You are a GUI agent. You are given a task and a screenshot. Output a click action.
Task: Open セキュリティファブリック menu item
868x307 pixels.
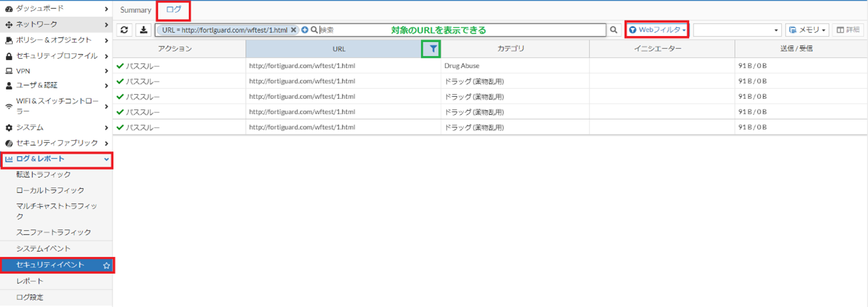pos(56,143)
